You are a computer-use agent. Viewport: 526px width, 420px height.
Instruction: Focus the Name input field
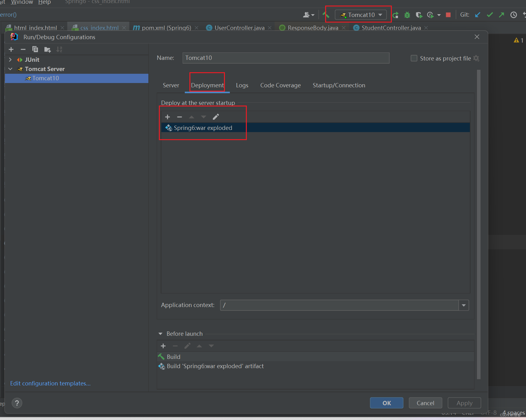pyautogui.click(x=286, y=58)
